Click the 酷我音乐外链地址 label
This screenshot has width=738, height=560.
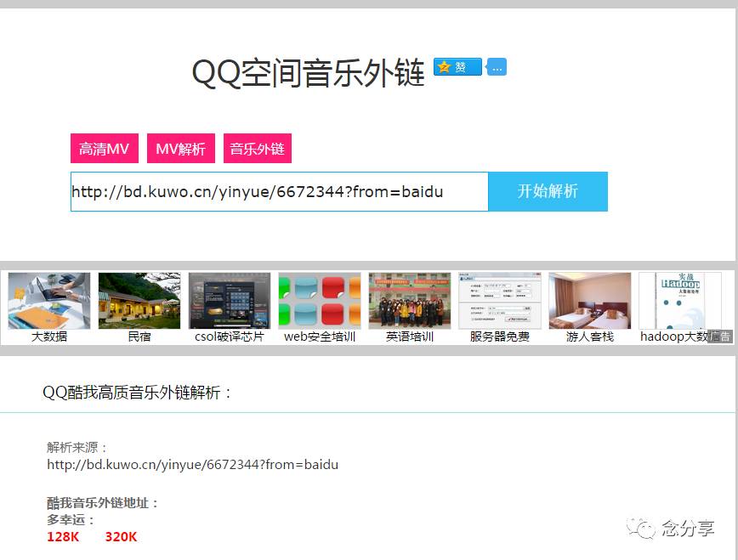pyautogui.click(x=102, y=502)
